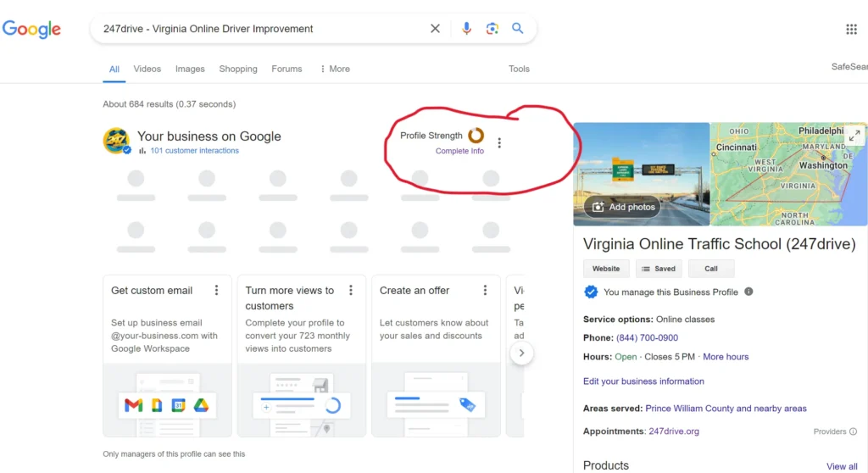Show next cards with arrow button
868x473 pixels.
[521, 353]
